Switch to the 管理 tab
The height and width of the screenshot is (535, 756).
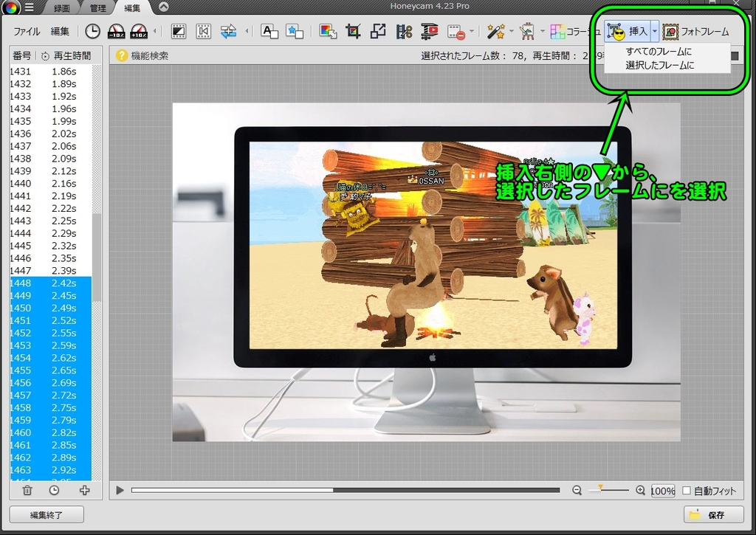[98, 7]
